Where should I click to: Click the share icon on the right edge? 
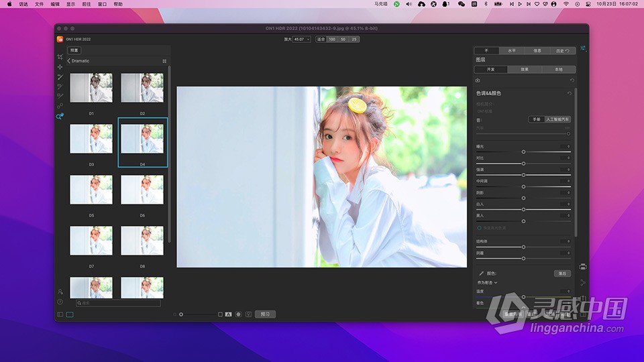583,282
